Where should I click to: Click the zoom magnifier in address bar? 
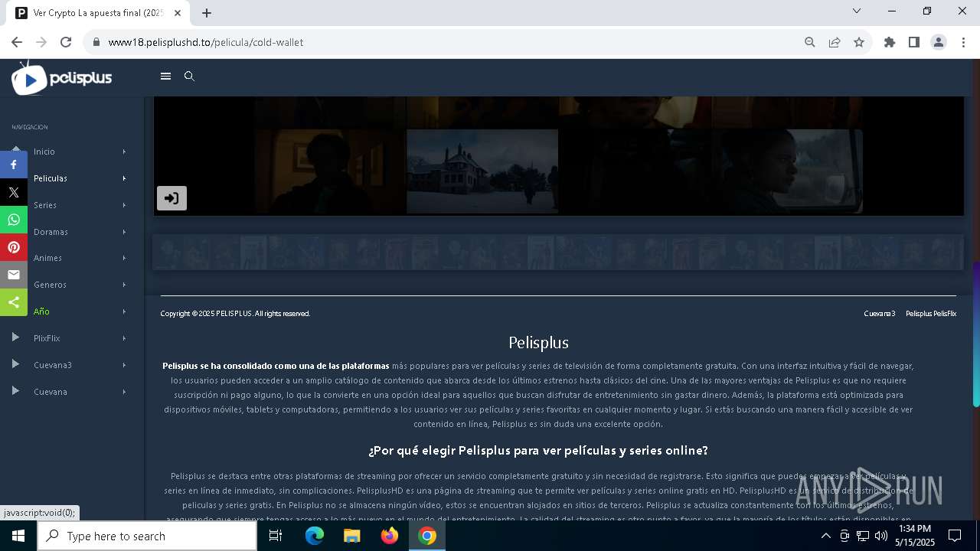tap(810, 42)
